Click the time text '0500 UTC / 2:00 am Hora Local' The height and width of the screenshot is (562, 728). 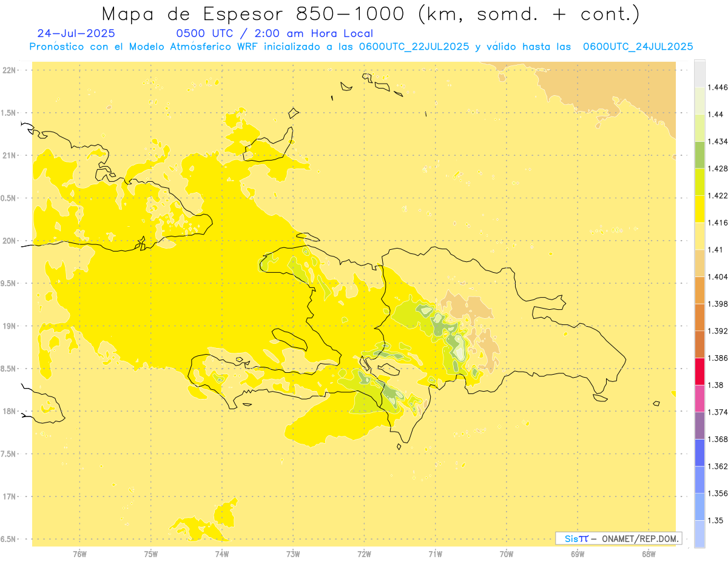(x=274, y=33)
